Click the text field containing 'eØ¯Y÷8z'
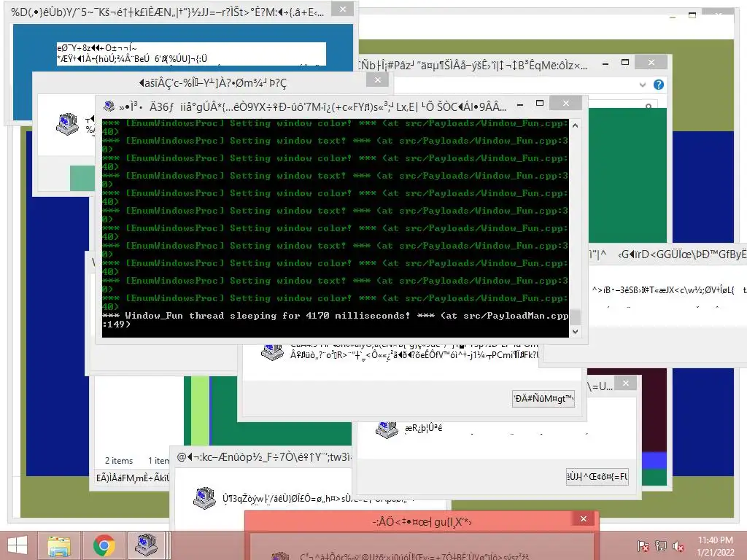Viewport: 747px width, 560px height. pos(191,54)
